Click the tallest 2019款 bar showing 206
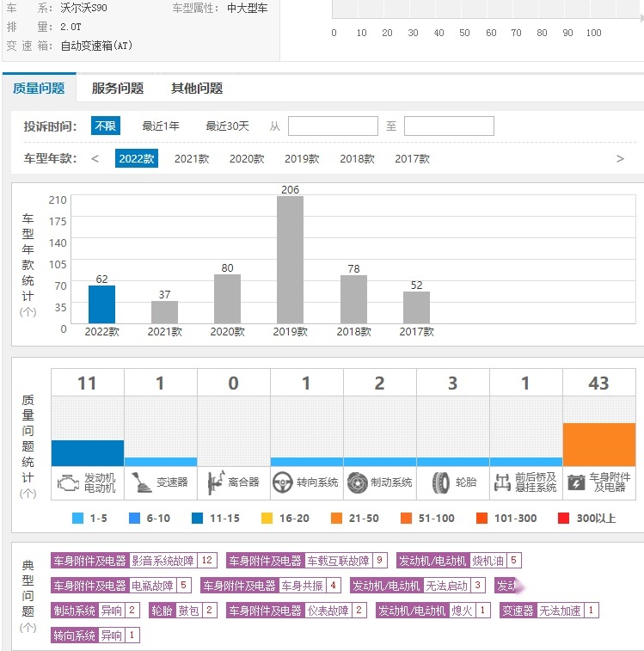 click(291, 260)
